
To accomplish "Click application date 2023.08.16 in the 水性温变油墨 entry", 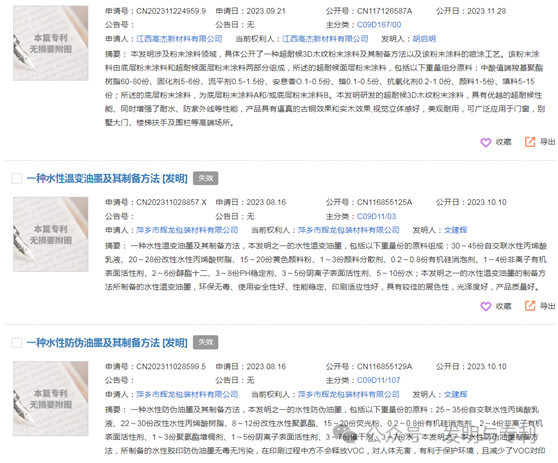I will 266,202.
